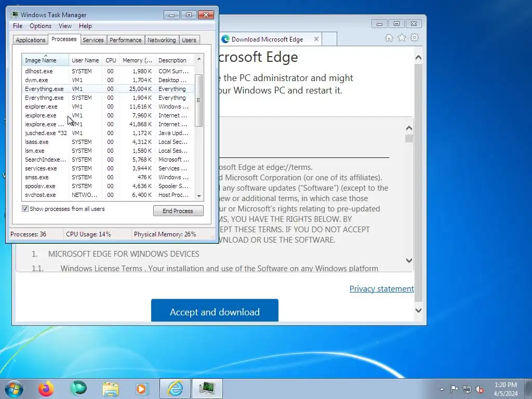This screenshot has height=399, width=532.
Task: Open Favorites star icon in Internet Explorer
Action: [x=402, y=37]
